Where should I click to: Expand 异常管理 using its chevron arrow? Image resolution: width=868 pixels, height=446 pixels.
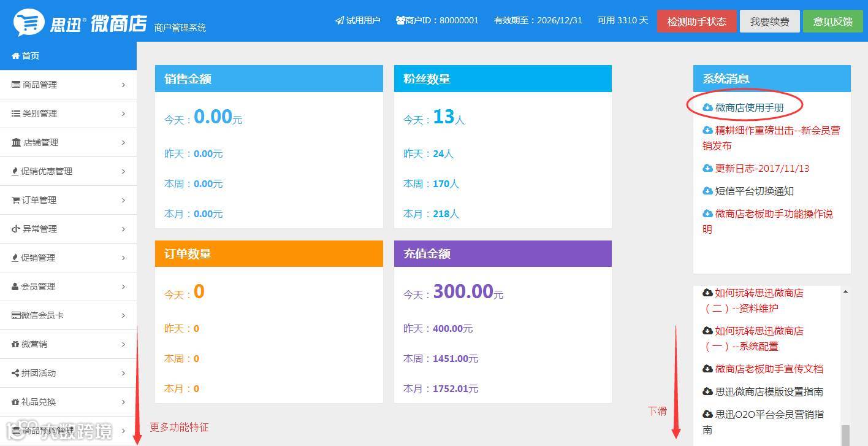tap(123, 229)
